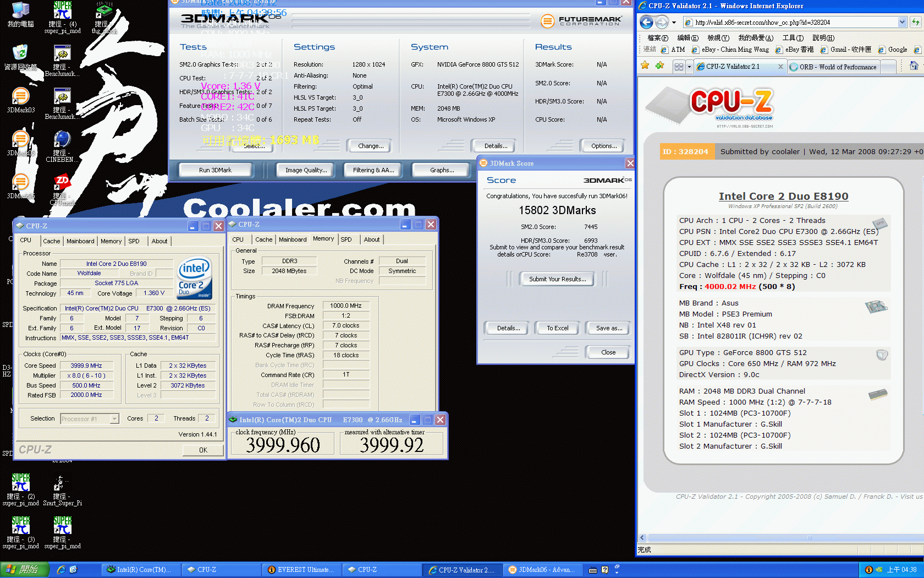Select the About tab in the Memory CPU-Z window
This screenshot has height=578, width=924.
(372, 239)
